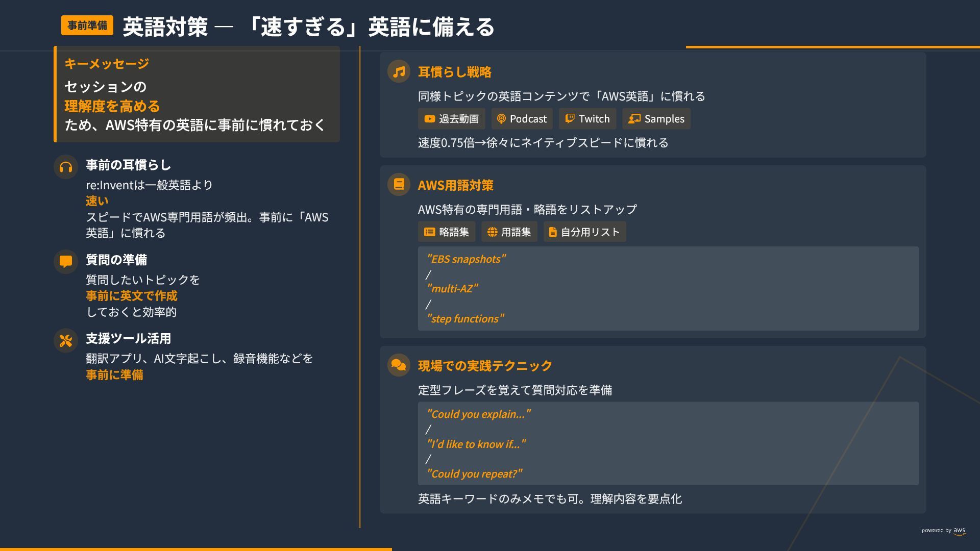Select the 自分用リスト tag
This screenshot has width=980, height=551.
(584, 232)
